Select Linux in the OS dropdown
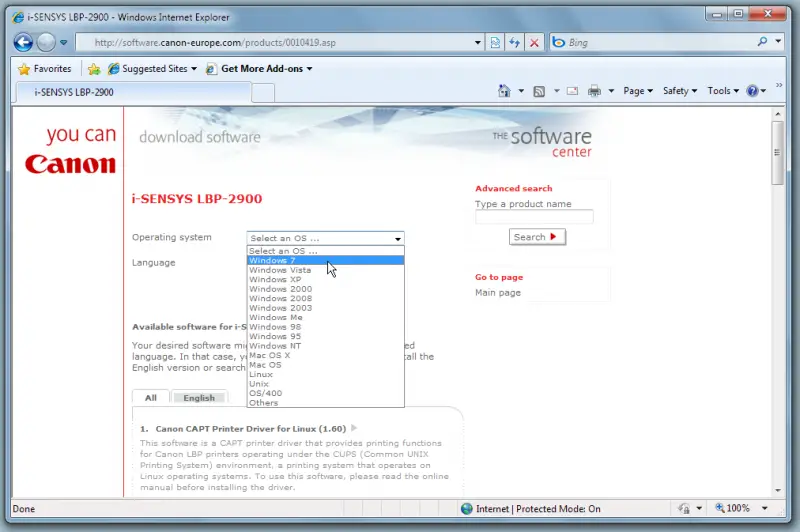Screen dimensions: 800x532 click(x=326, y=374)
